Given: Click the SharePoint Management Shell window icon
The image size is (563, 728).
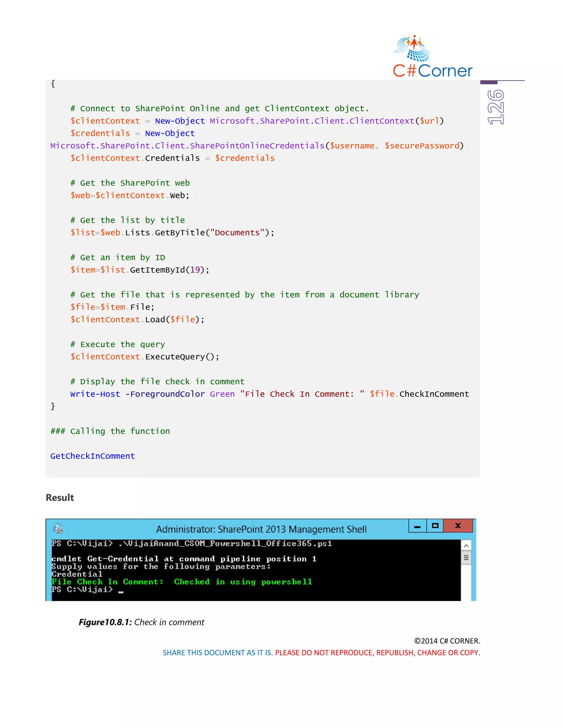Looking at the screenshot, I should [x=58, y=529].
